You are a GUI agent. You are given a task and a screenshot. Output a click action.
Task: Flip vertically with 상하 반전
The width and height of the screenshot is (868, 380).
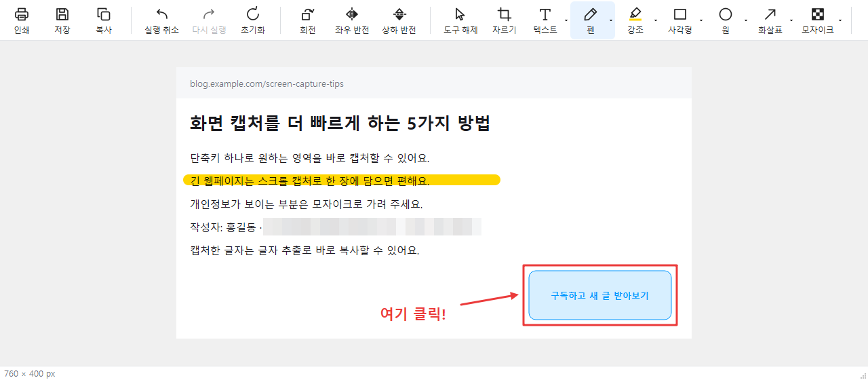pos(399,20)
